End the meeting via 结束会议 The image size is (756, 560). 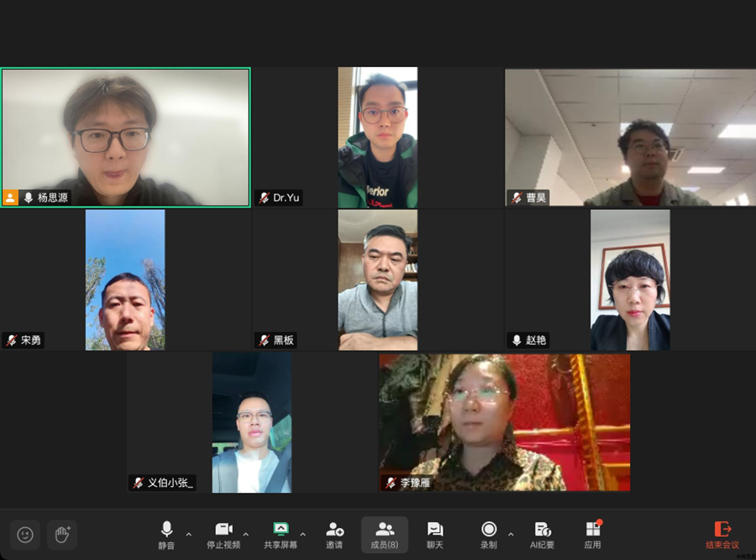pyautogui.click(x=722, y=535)
